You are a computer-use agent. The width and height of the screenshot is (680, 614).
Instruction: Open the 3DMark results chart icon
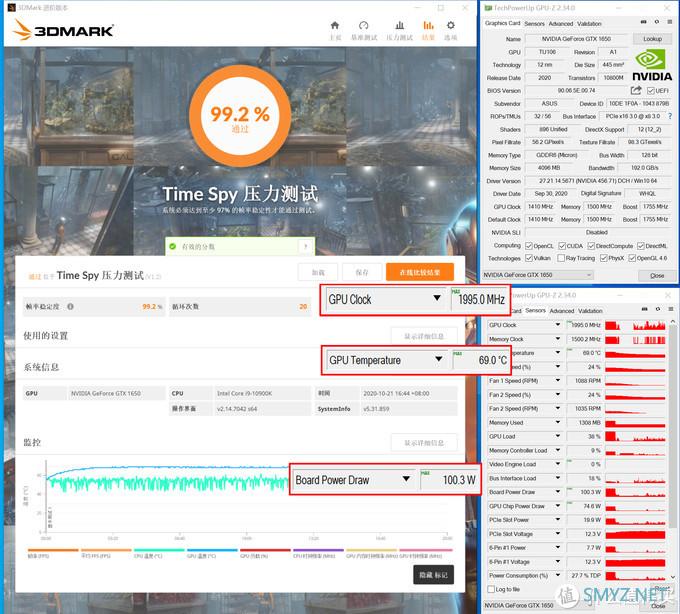tap(428, 26)
